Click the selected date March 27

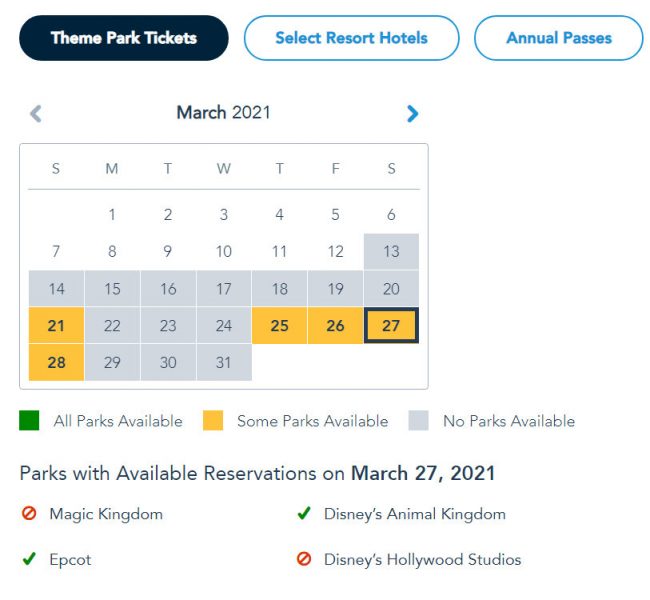391,326
